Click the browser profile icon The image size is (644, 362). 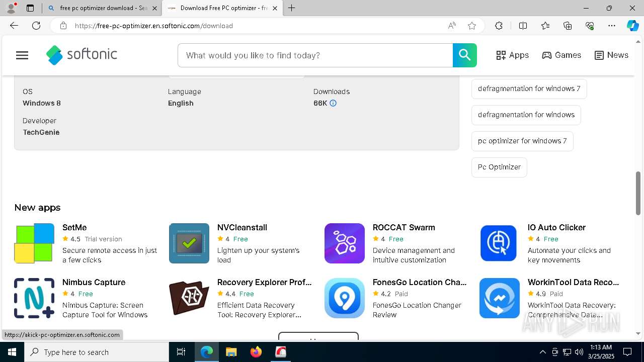11,8
